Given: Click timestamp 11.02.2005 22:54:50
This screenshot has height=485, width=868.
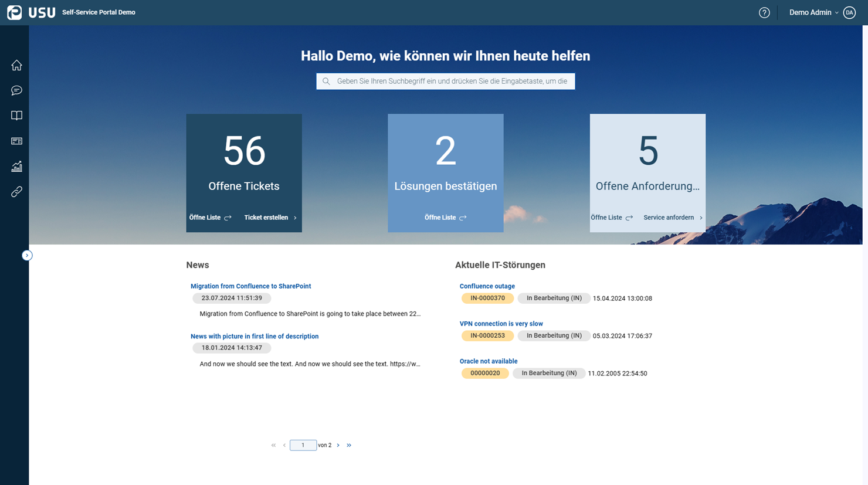Looking at the screenshot, I should (618, 374).
